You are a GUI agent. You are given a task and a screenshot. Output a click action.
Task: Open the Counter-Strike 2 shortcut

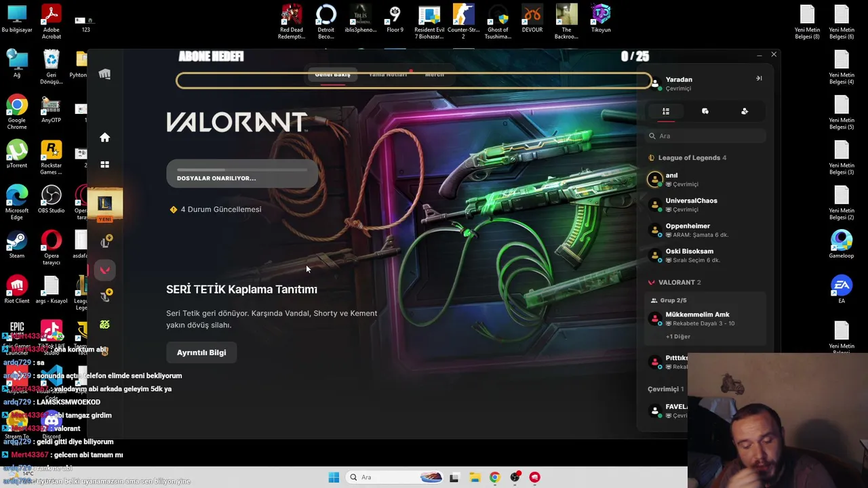(x=464, y=22)
